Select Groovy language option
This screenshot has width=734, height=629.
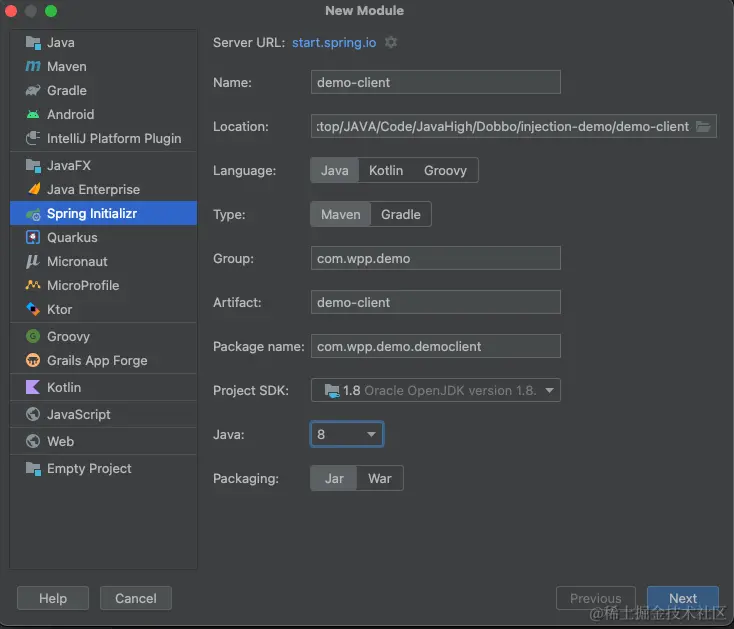coord(445,171)
